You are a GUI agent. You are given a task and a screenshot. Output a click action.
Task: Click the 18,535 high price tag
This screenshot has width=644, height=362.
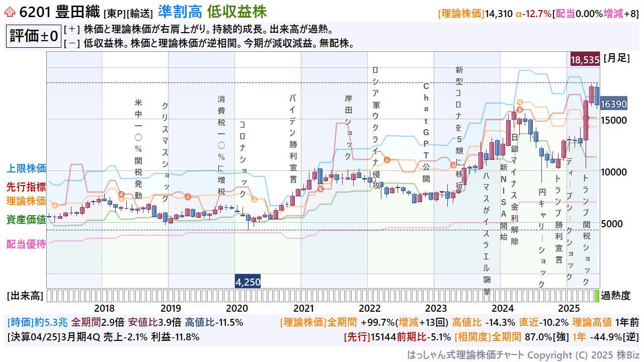click(585, 60)
